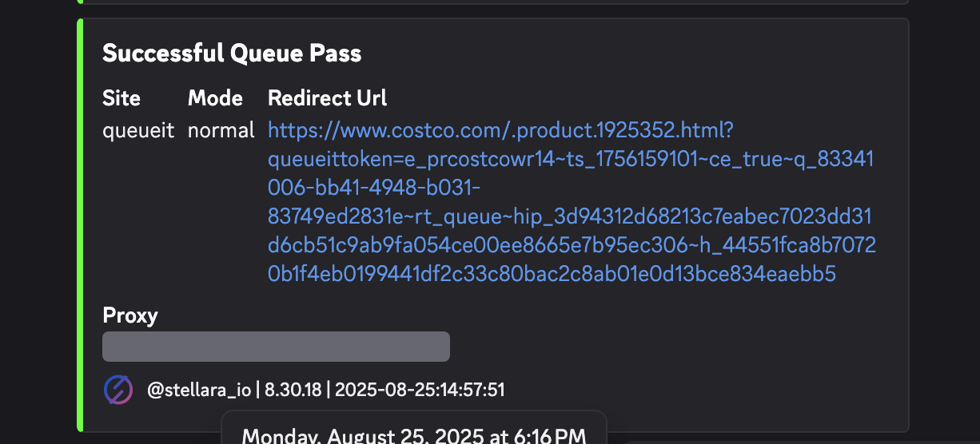
Task: Click the last link line ending in eaebb5
Action: [x=552, y=274]
